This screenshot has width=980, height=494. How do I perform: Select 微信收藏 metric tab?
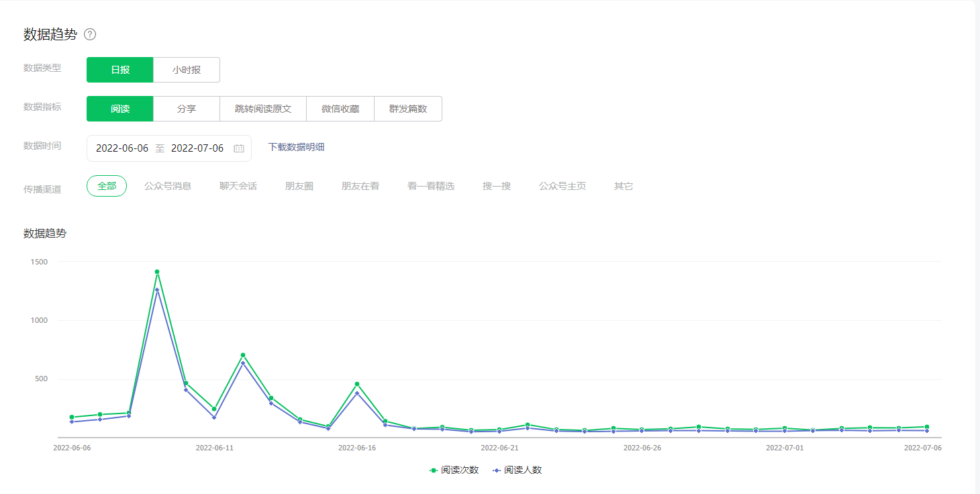(340, 109)
